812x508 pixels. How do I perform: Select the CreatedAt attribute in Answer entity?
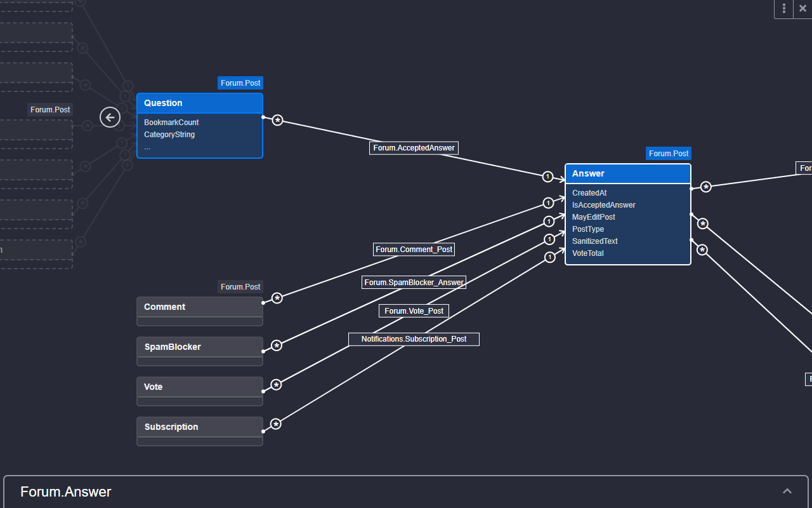click(589, 192)
